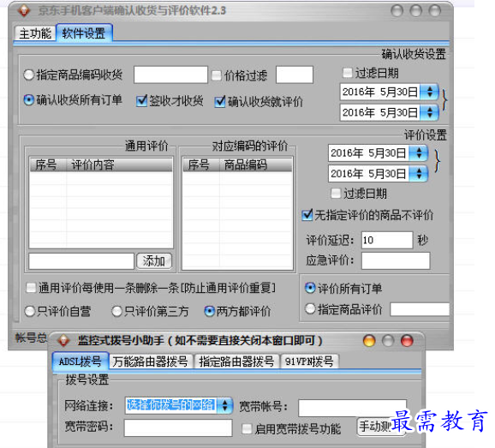This screenshot has width=495, height=448.
Task: Switch to the 主功能 tab
Action: point(35,33)
